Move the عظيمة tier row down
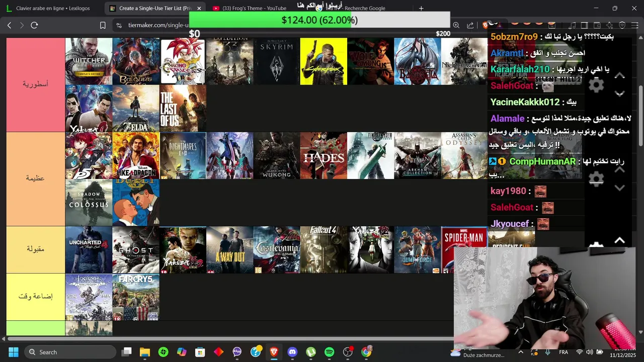This screenshot has width=644, height=362. (620, 188)
